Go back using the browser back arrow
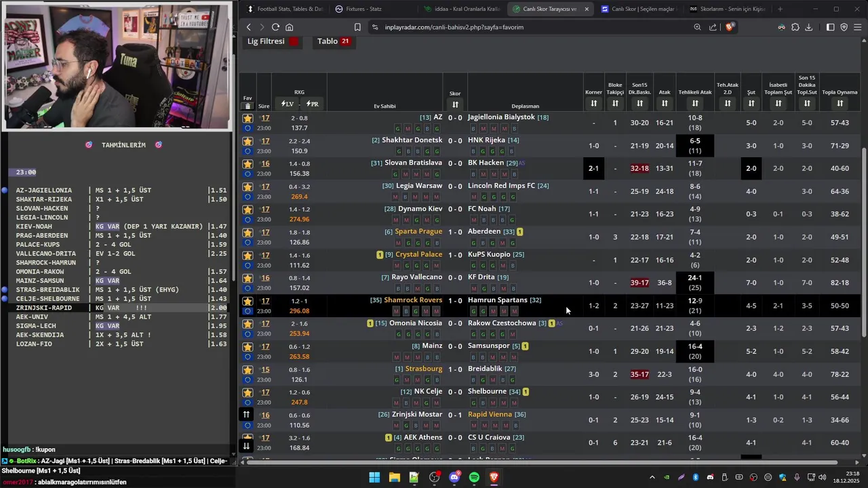Viewport: 868px width, 488px height. tap(249, 27)
